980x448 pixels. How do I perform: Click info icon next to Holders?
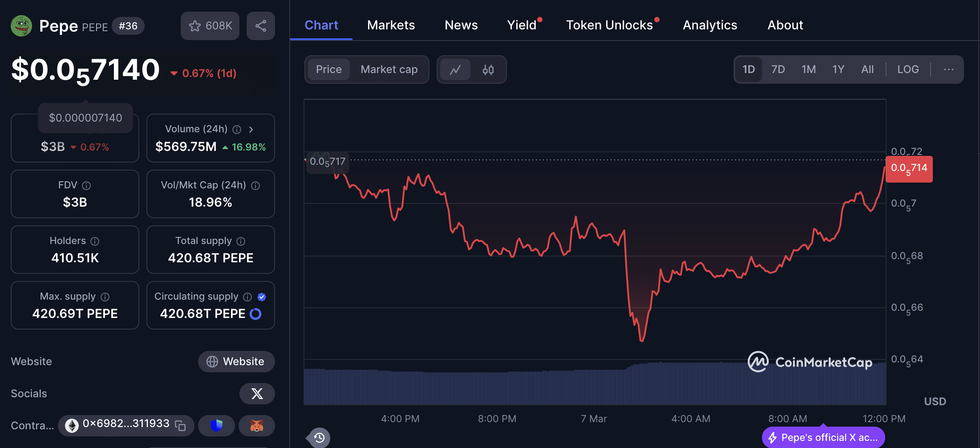pyautogui.click(x=95, y=241)
